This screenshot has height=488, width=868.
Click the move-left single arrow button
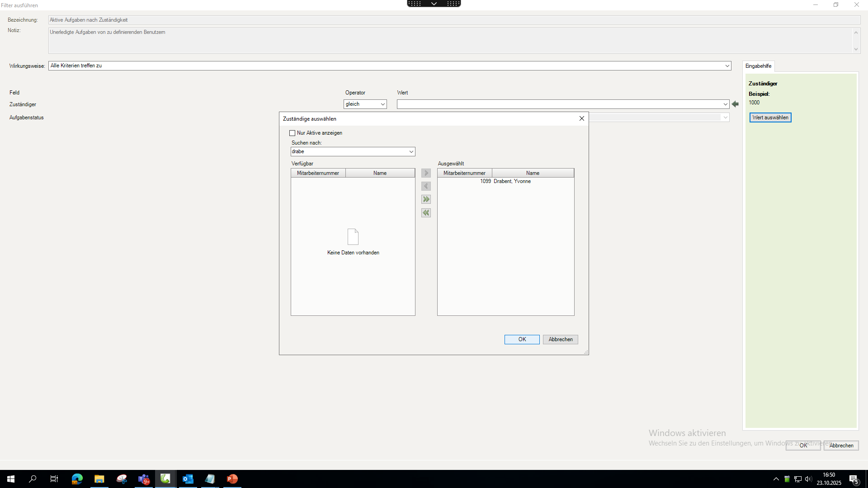(426, 186)
